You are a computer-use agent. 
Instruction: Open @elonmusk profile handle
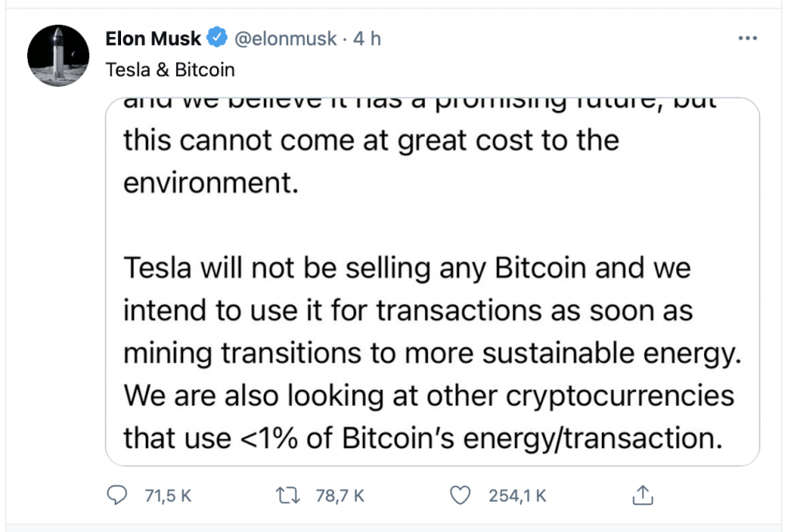click(x=287, y=38)
